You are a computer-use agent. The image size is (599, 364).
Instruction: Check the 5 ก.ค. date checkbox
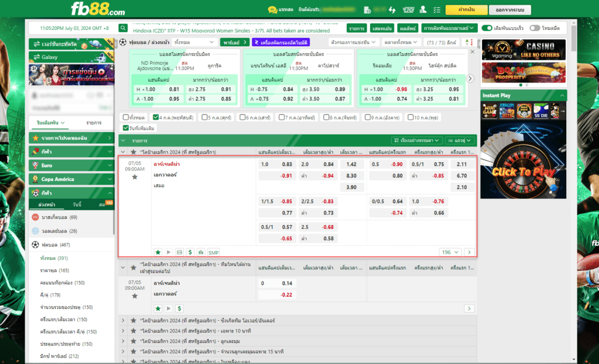click(204, 117)
